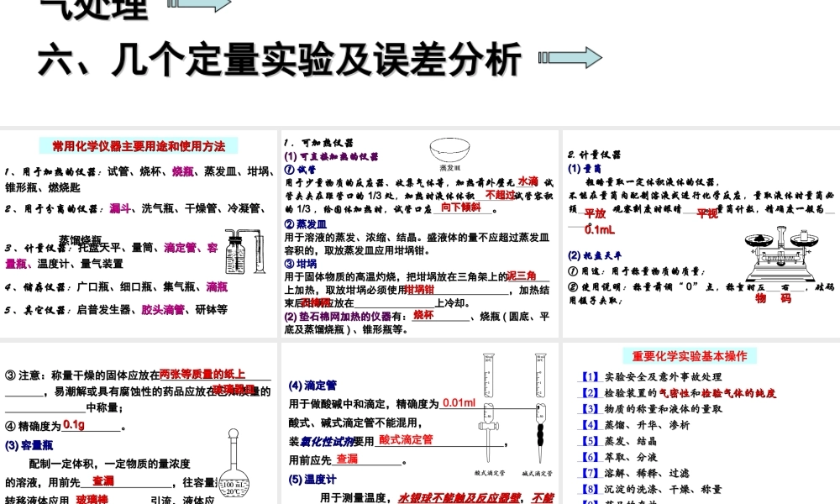Open the slide headed 2. 计量仪器
The image size is (840, 504).
[x=701, y=234]
